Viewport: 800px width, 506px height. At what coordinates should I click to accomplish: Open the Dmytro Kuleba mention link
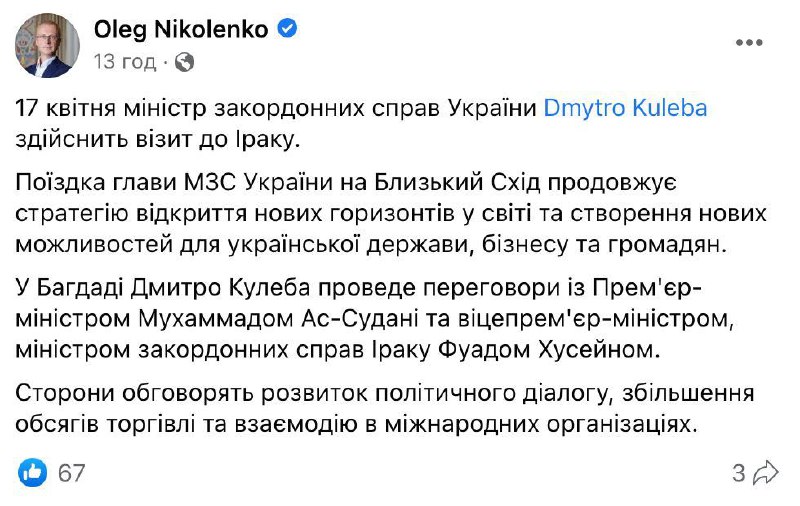tap(625, 108)
